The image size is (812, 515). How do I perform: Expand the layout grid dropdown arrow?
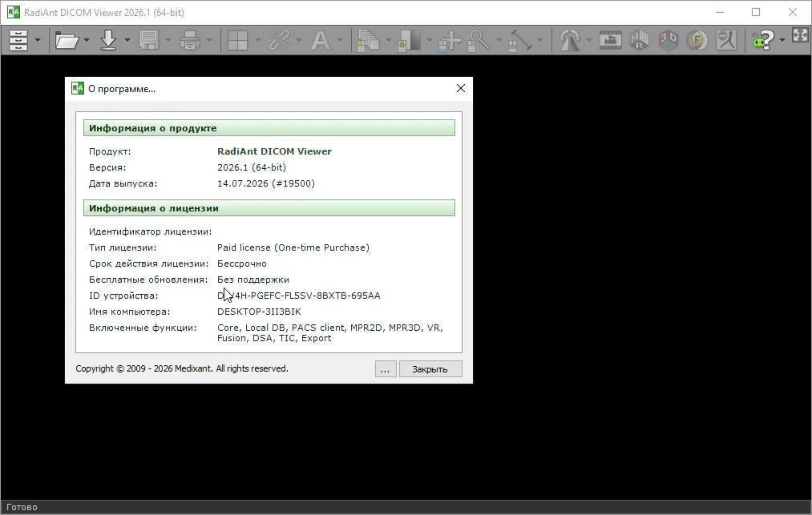coord(257,40)
